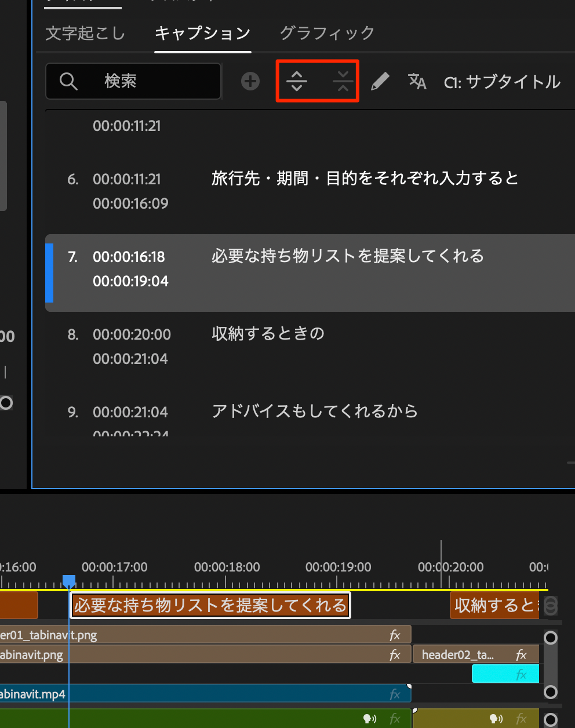Switch to the 文字起こし tab

point(85,33)
